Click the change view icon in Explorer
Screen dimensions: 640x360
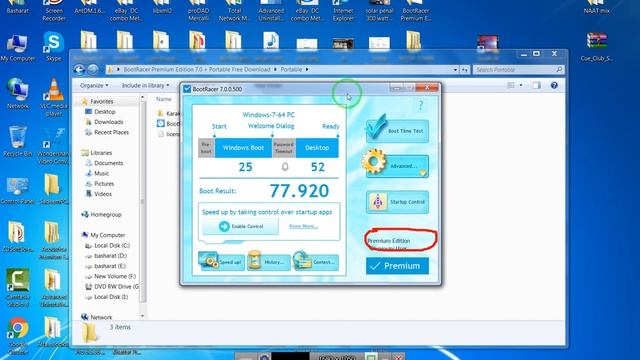point(511,85)
